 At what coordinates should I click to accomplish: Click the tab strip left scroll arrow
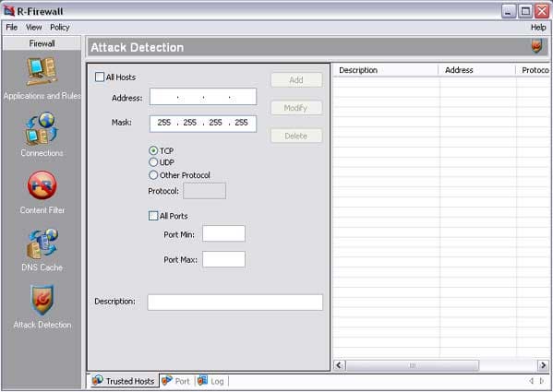tap(531, 381)
